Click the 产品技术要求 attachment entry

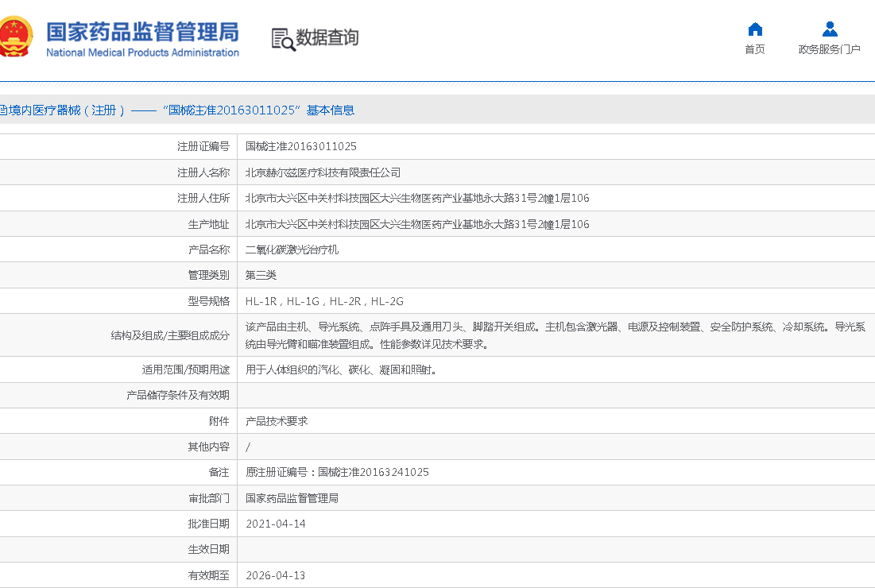click(277, 421)
